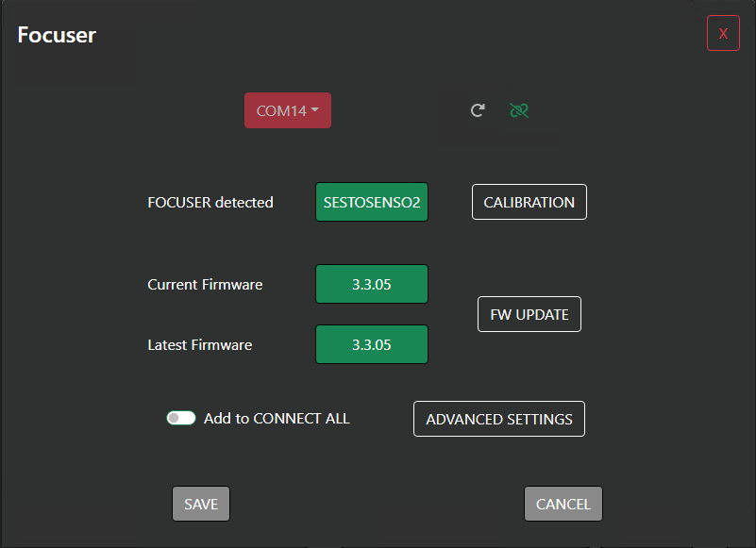Click the Current Firmware label
This screenshot has width=756, height=548.
coord(205,284)
